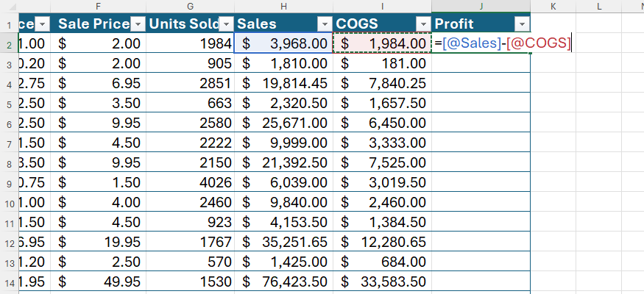Click Sale Price cell 6.95
Image resolution: width=644 pixels, height=294 pixels.
pos(98,83)
